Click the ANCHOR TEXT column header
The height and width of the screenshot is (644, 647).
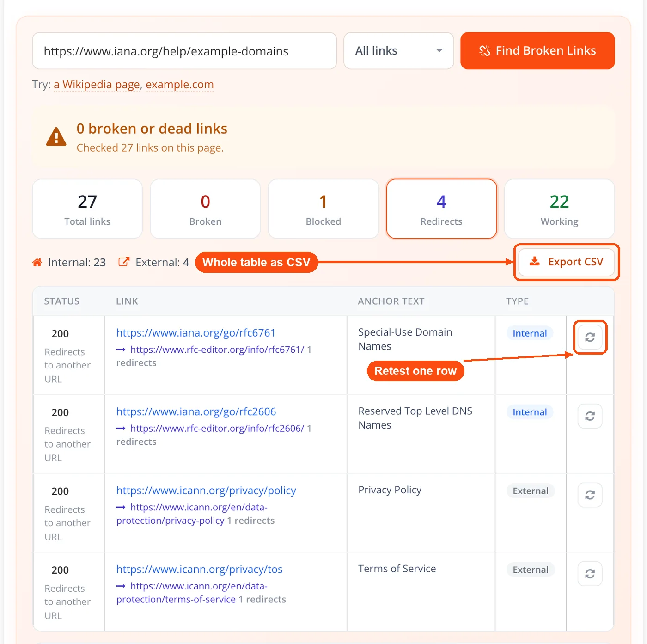(391, 301)
